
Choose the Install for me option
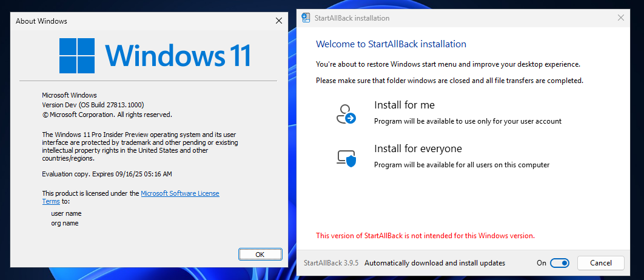pyautogui.click(x=449, y=113)
